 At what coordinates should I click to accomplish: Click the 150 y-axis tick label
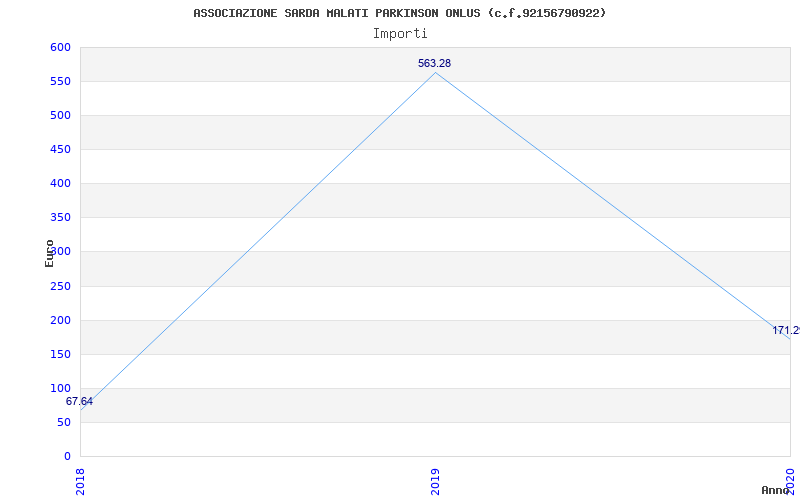(x=60, y=354)
